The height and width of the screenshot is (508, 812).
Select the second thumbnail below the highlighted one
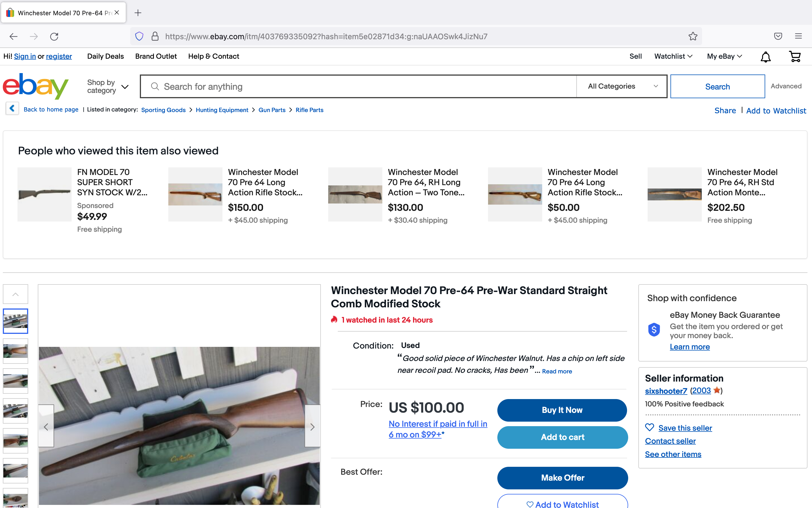[x=16, y=381]
